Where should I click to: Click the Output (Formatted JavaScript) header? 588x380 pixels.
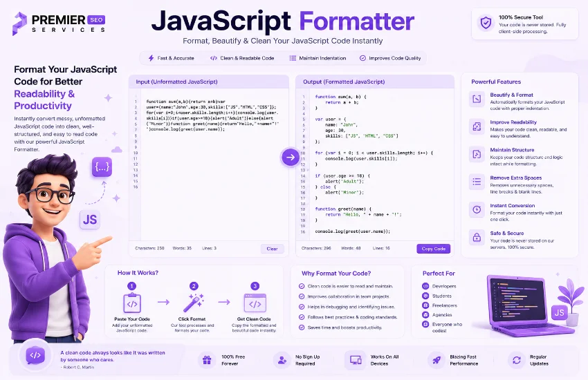[x=344, y=82]
